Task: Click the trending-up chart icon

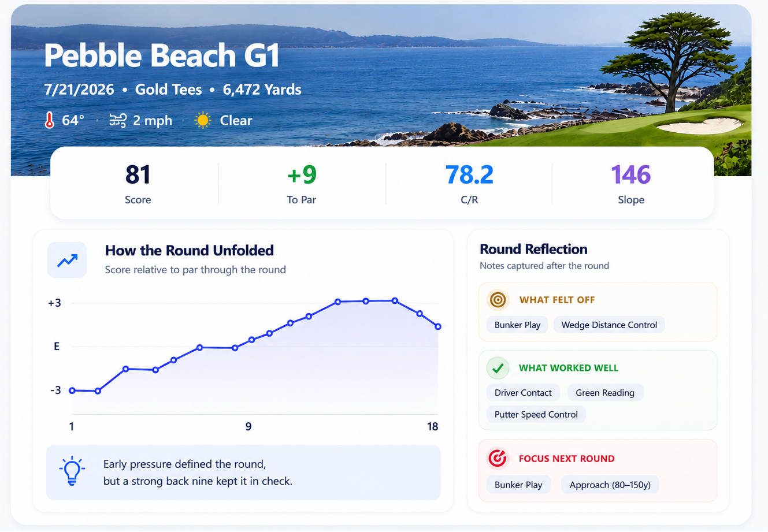Action: click(67, 260)
